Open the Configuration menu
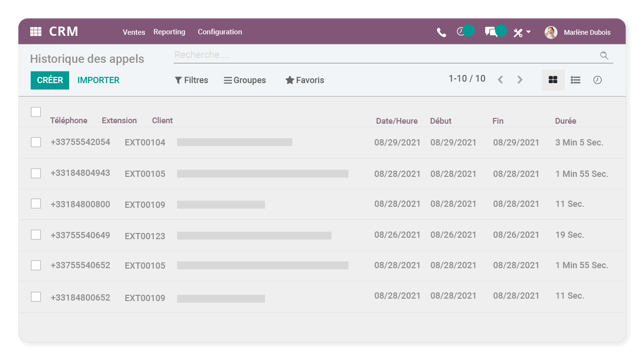This screenshot has width=644, height=361. (220, 32)
